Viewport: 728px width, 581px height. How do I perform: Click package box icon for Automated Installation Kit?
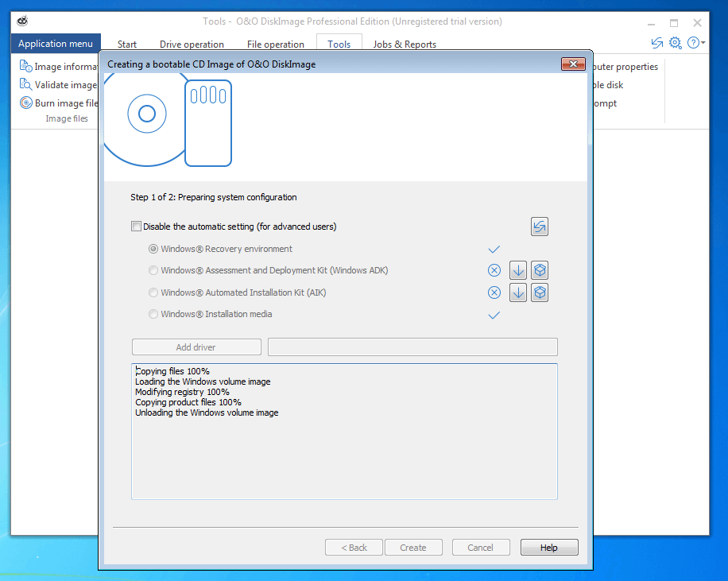point(540,292)
